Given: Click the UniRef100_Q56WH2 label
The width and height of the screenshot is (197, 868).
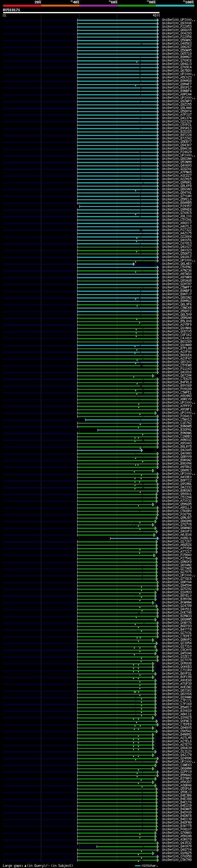Looking at the screenshot, I should coord(177,40).
